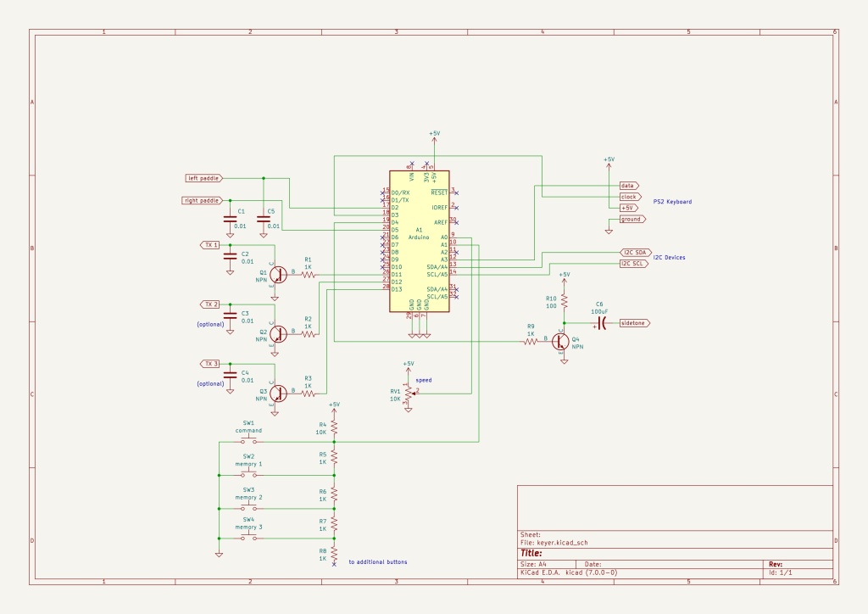Click the TX 1 output label

(209, 245)
